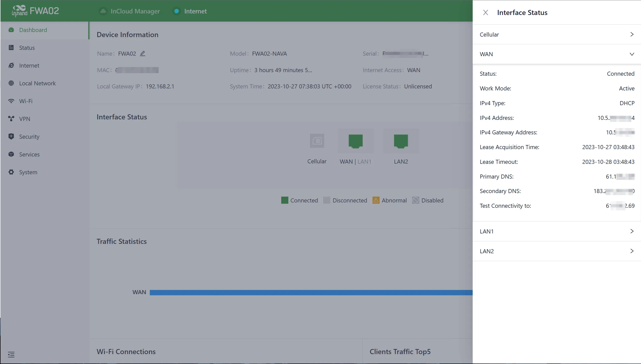The image size is (641, 364).
Task: Click the License Status Unlicensed text
Action: [x=418, y=86]
